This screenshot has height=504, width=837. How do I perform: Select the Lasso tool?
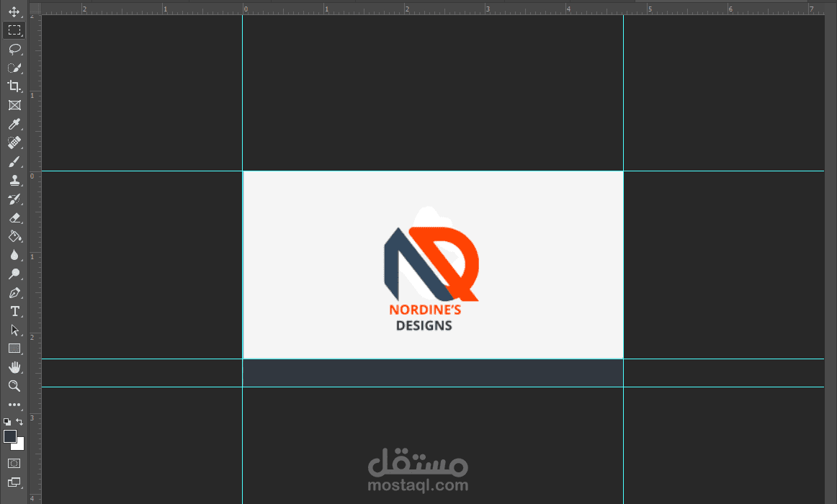coord(14,49)
